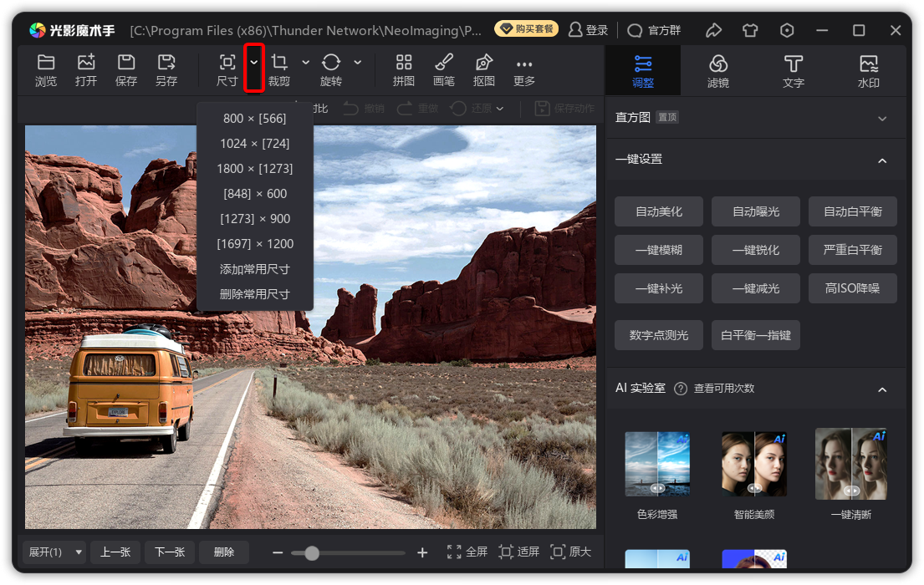This screenshot has height=585, width=924.
Task: Switch to the 水印 watermark tab
Action: (869, 71)
